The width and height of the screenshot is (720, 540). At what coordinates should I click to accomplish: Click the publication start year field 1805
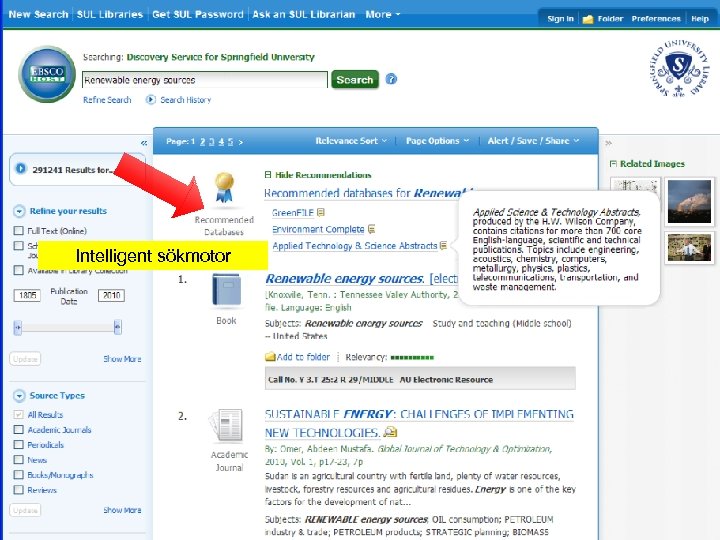27,295
